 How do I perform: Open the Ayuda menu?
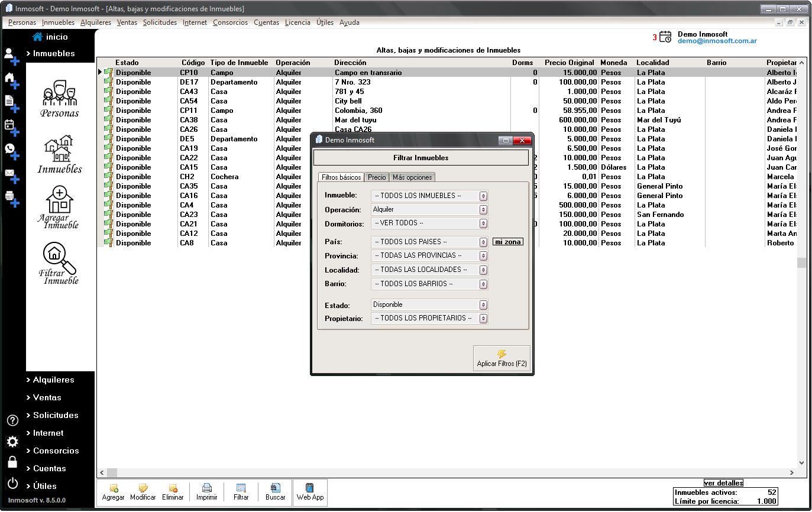[350, 22]
